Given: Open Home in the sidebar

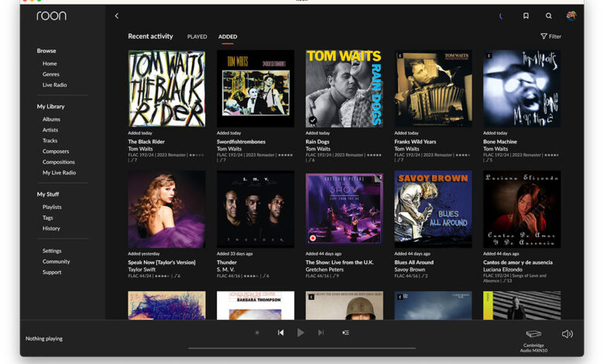Looking at the screenshot, I should [x=50, y=64].
